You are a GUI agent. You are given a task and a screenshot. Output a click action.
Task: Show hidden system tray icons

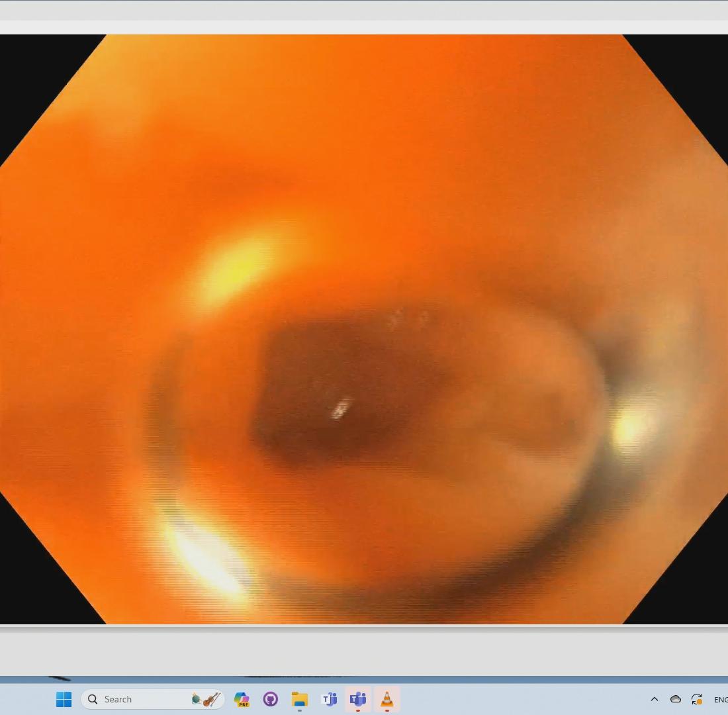pyautogui.click(x=655, y=698)
